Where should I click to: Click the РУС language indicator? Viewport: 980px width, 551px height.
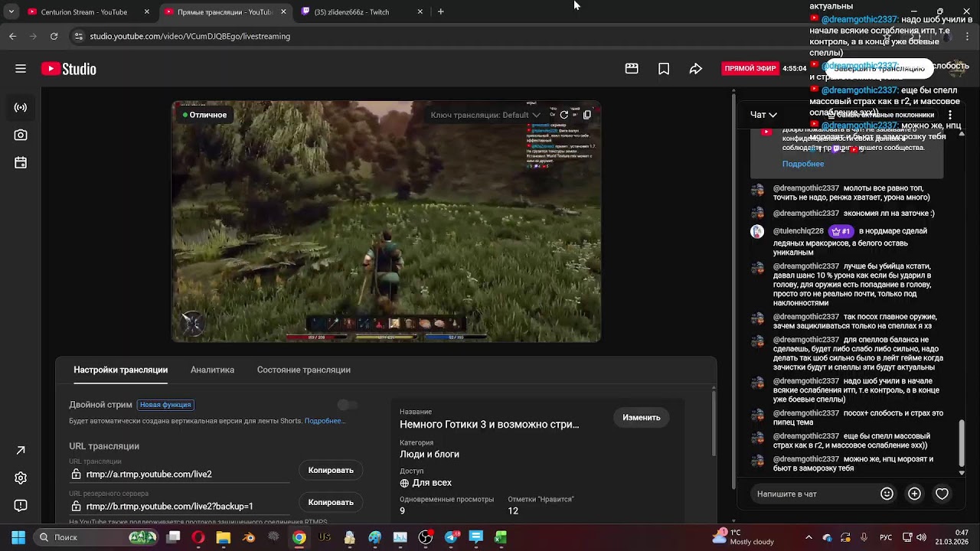pos(884,537)
